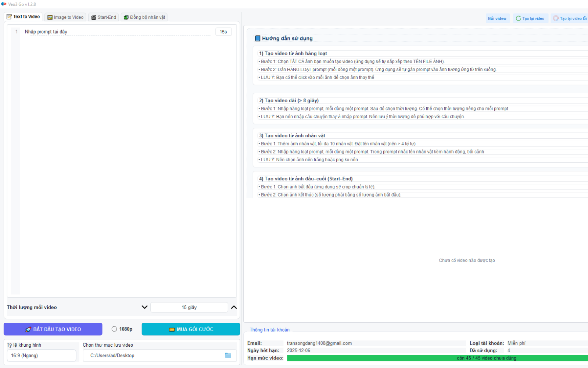
Task: Click the MUA GÓI CƯỚC button
Action: tap(191, 329)
